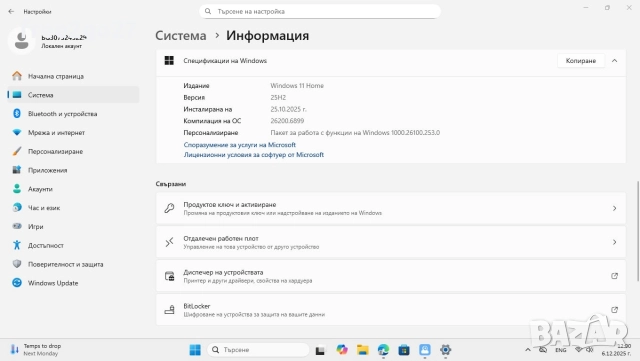The width and height of the screenshot is (640, 361).
Task: Click the remote desktop icon
Action: [169, 242]
